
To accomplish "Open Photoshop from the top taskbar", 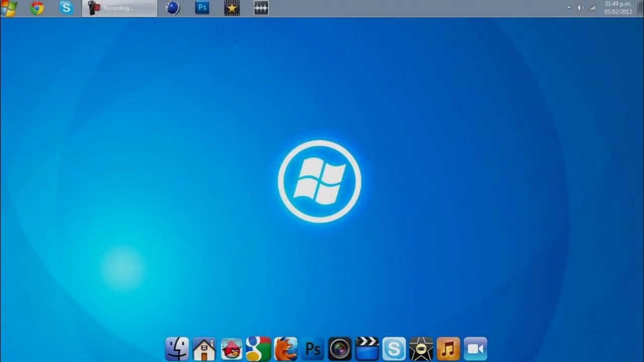I will [202, 8].
